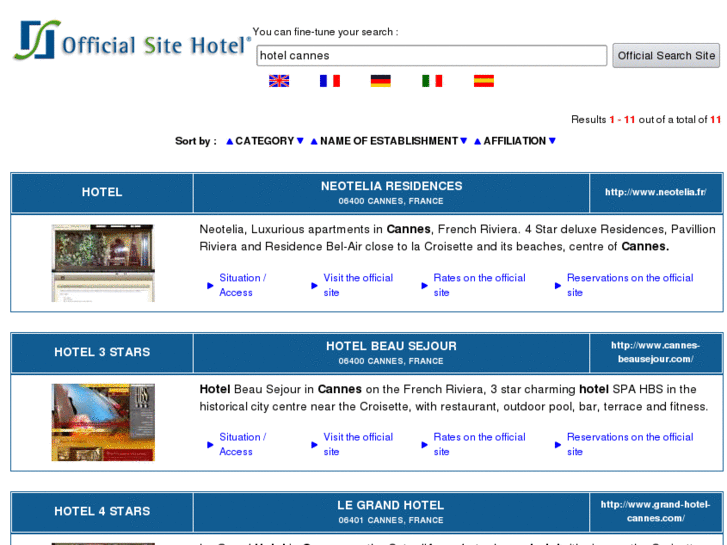Sort name of establishment descending arrow

(x=463, y=141)
